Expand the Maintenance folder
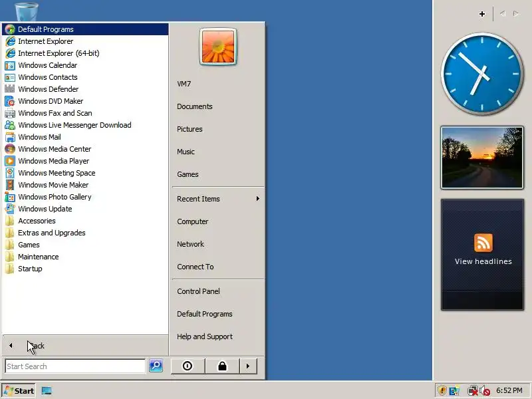 click(85, 257)
